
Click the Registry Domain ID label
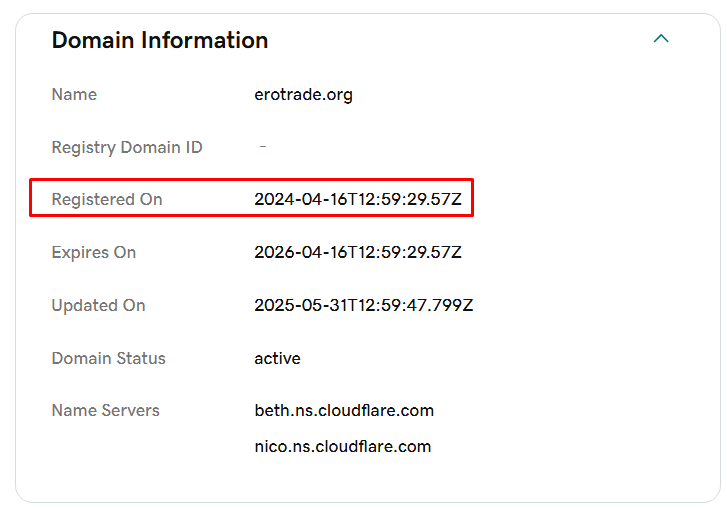coord(127,148)
